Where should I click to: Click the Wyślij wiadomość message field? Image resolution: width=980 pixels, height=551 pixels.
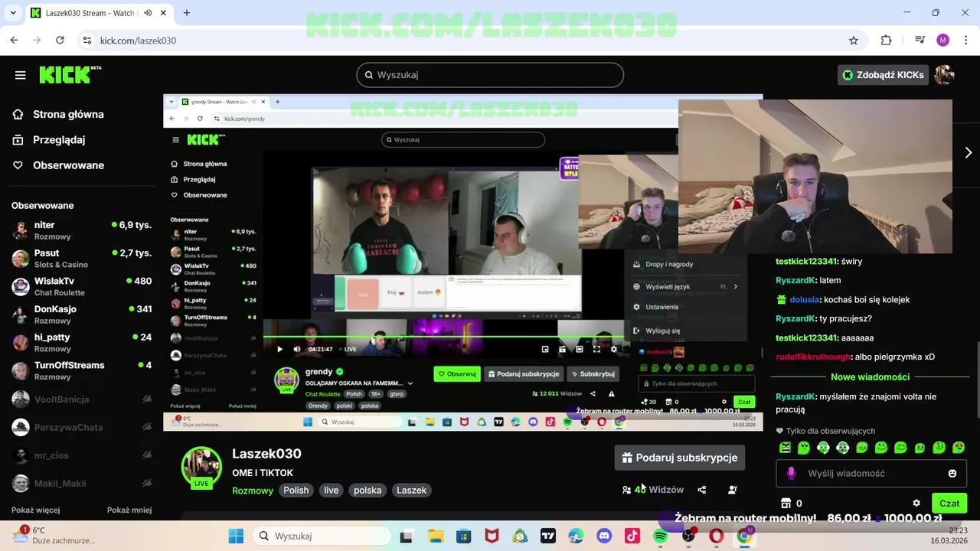872,473
